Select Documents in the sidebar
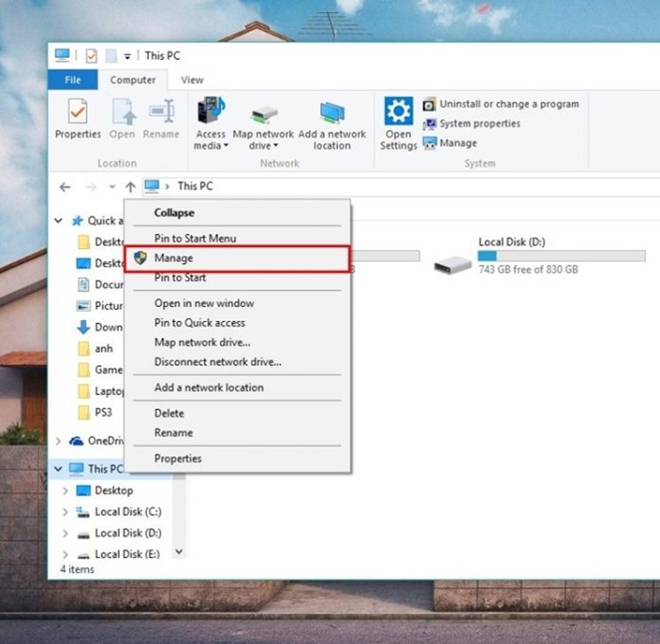Screen dimensions: 660x644 tap(100, 284)
